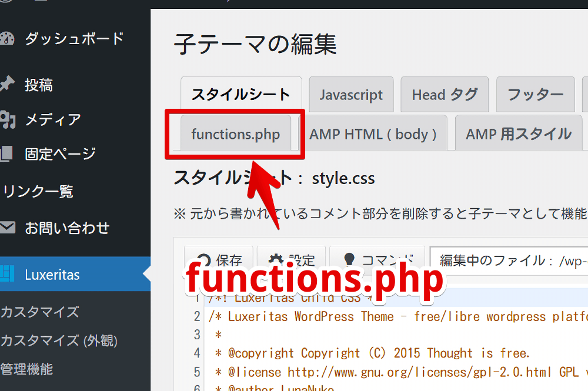Click the 保存 button

click(219, 259)
